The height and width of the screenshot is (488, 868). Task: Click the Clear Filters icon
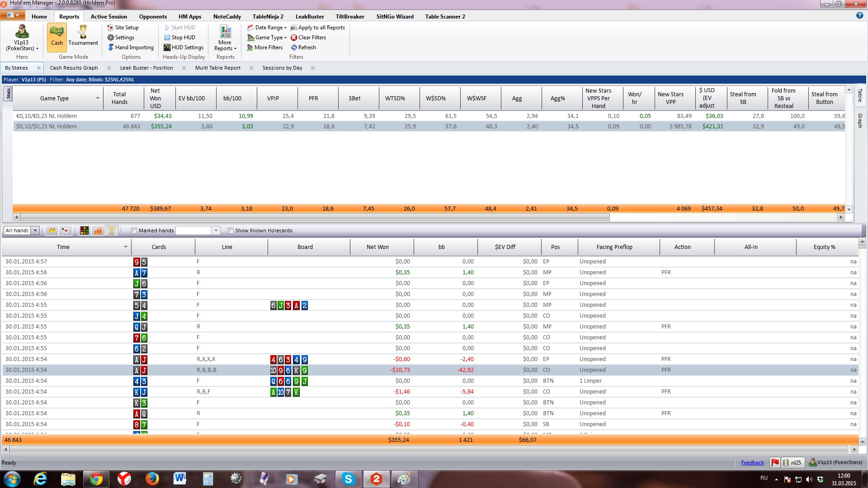pos(294,38)
